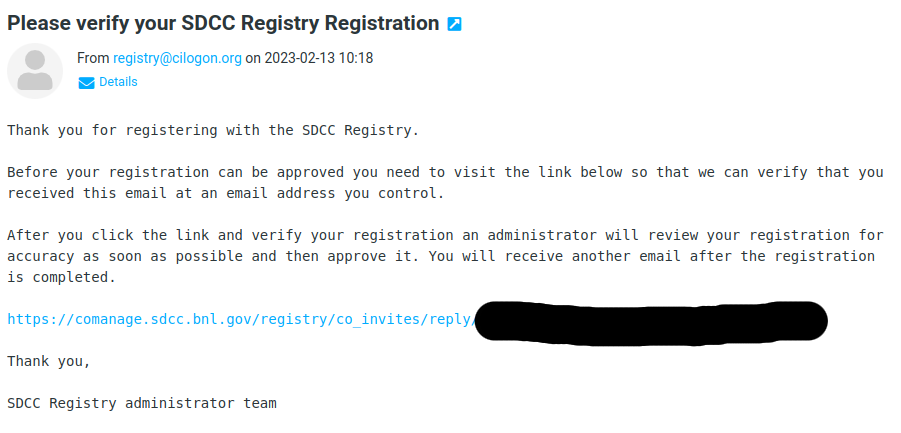Click the line "received this email at an email address"

[x=226, y=194]
